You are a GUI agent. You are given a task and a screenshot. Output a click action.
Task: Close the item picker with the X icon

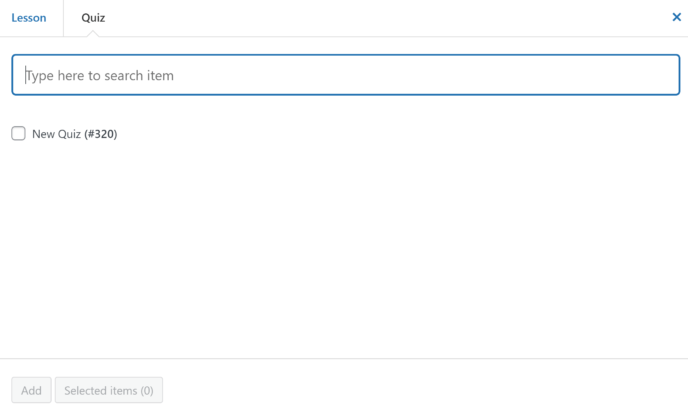pos(676,17)
